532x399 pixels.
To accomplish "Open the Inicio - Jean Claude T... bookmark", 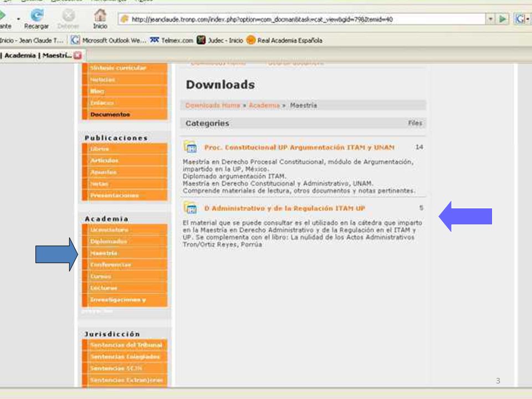I will pyautogui.click(x=32, y=40).
